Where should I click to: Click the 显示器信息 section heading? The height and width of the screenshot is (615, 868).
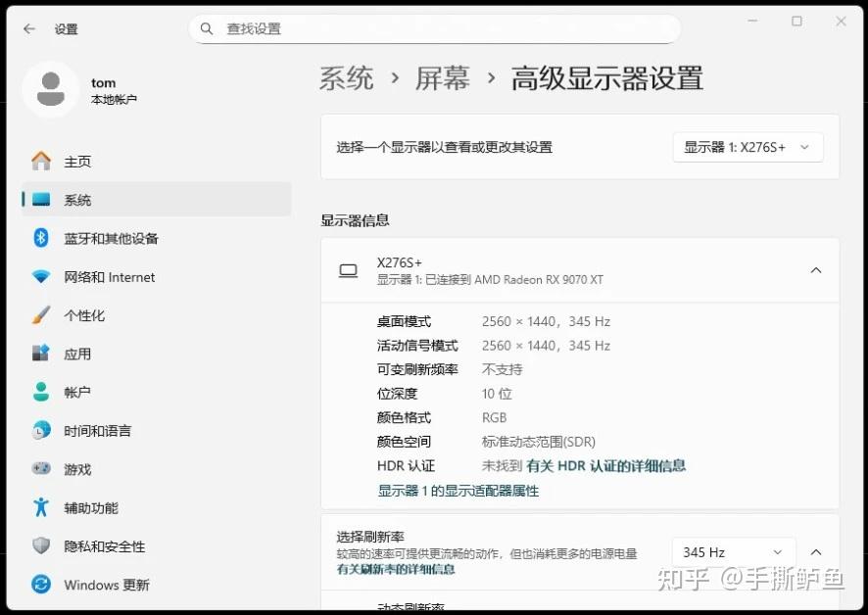[356, 220]
